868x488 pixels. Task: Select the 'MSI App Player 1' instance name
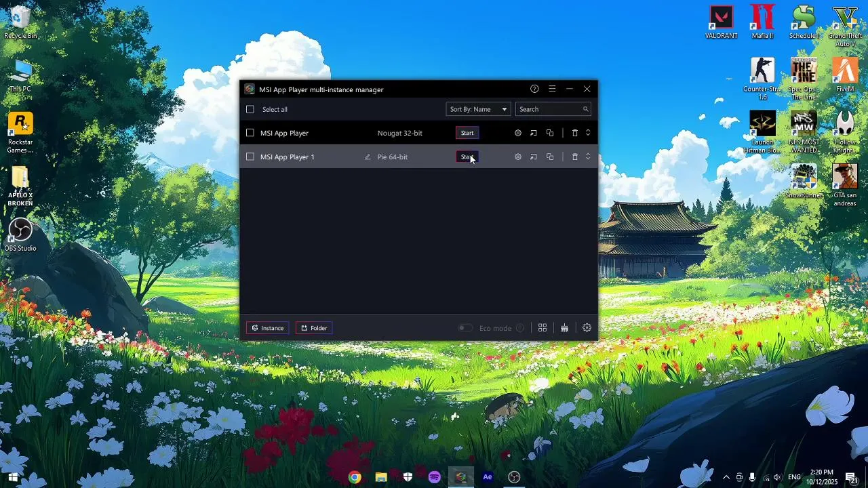pos(288,157)
